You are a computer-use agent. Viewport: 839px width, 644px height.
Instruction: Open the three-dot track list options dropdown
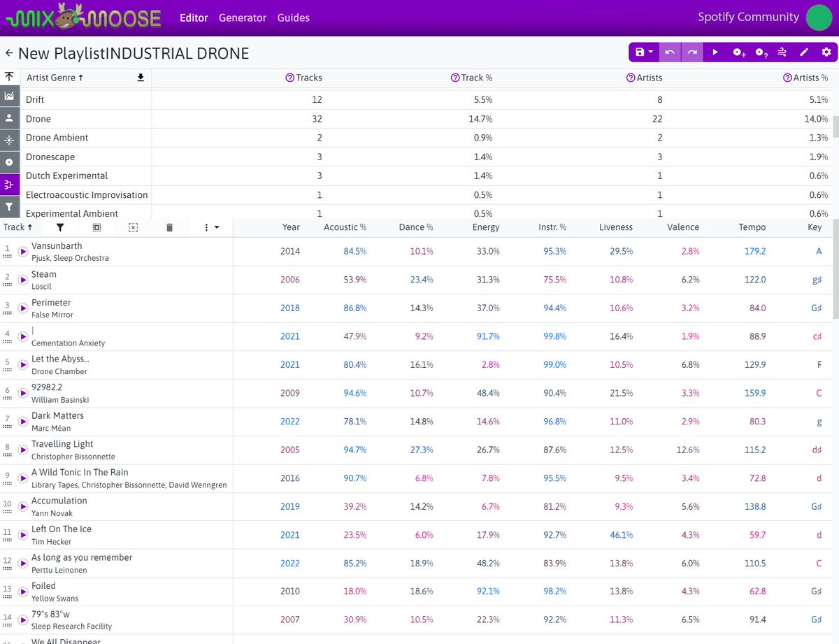point(210,227)
